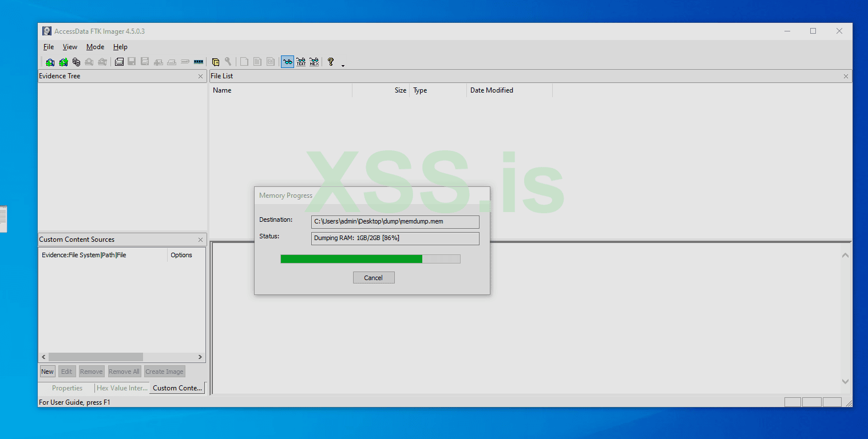Click the Export Disk Image icon
The image size is (868, 439).
tap(132, 62)
